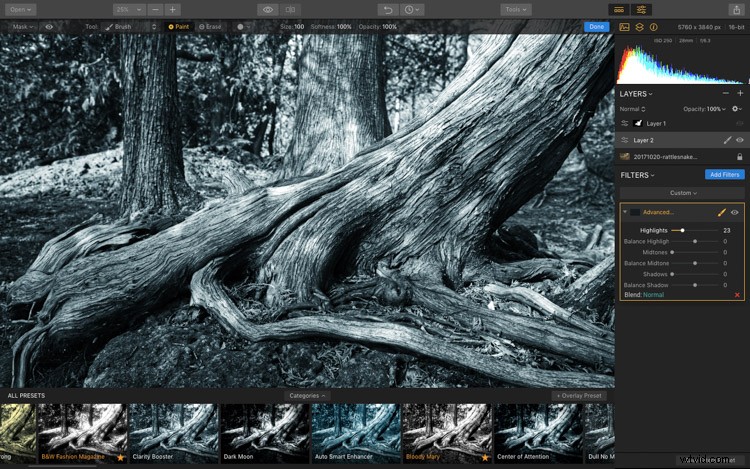Show the info panel icon
The image size is (750, 469).
[654, 27]
